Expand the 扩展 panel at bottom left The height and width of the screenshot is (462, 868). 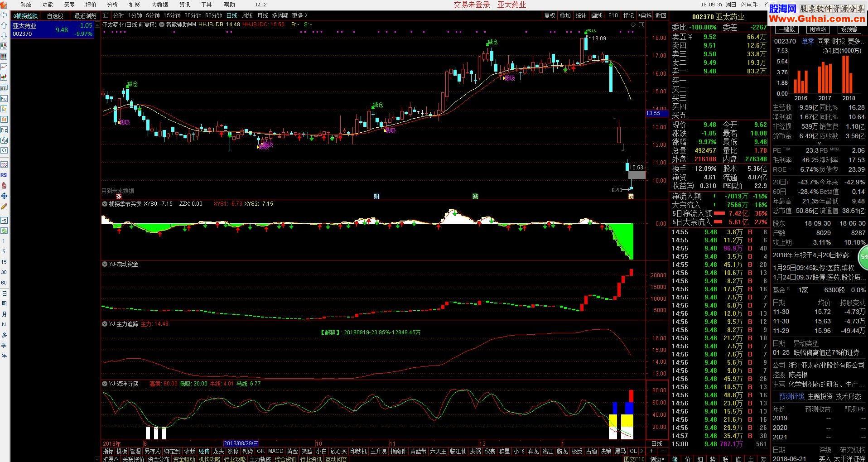tap(110, 459)
